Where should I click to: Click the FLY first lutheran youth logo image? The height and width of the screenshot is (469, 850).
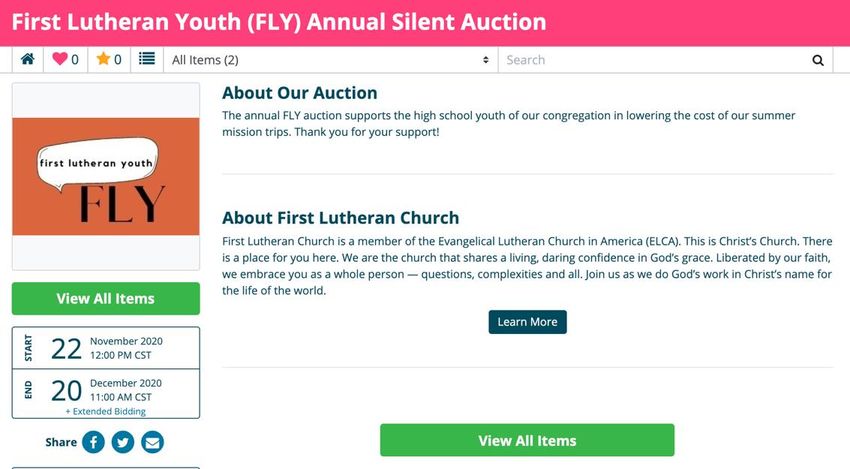point(106,177)
